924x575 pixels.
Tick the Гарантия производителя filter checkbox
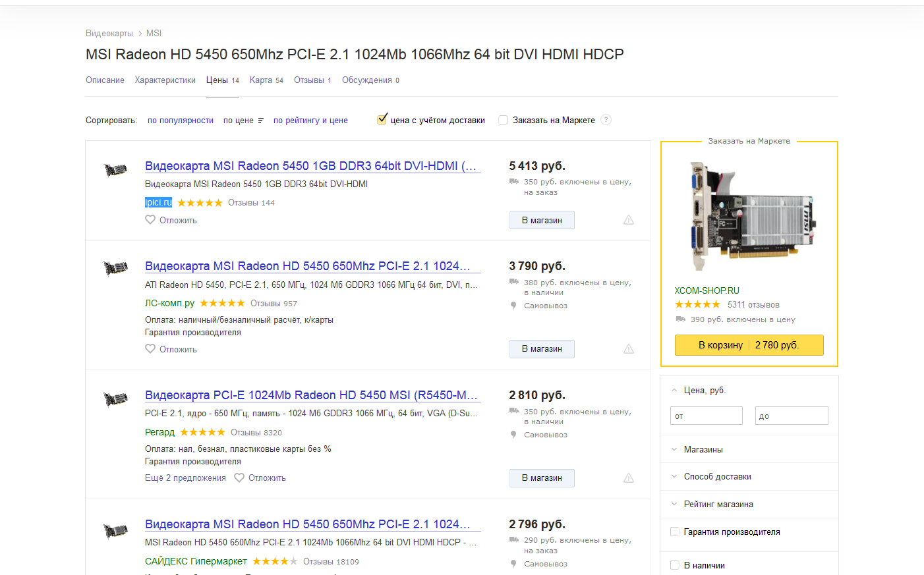point(675,532)
